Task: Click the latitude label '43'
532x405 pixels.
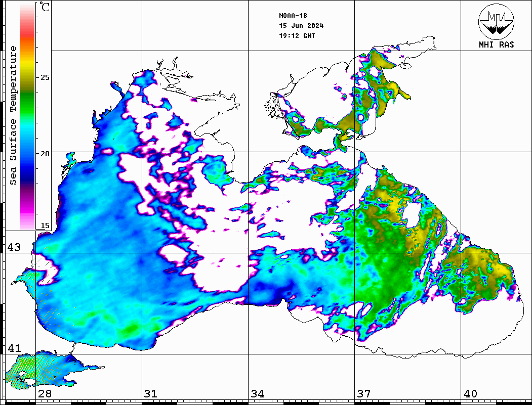Action: (14, 247)
